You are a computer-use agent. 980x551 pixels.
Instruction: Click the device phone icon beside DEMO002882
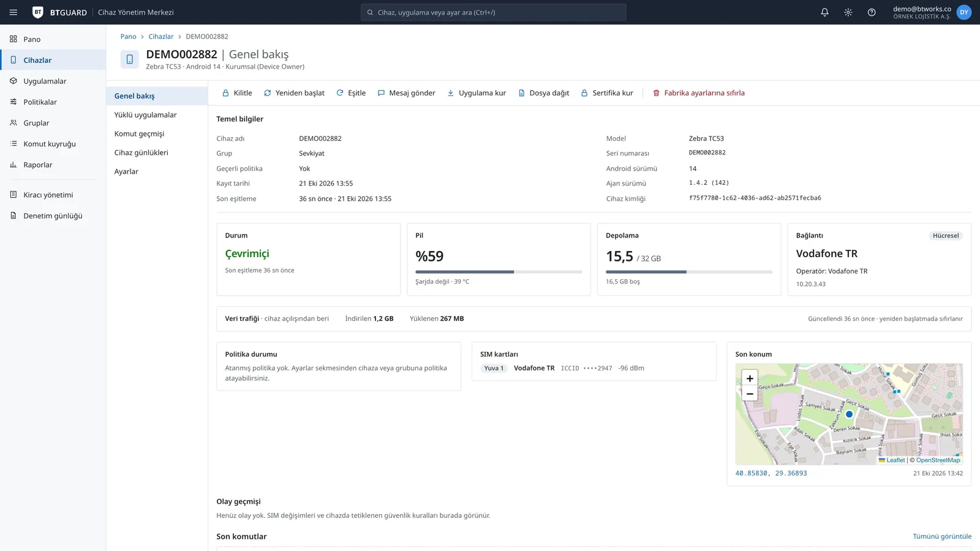[x=129, y=59]
